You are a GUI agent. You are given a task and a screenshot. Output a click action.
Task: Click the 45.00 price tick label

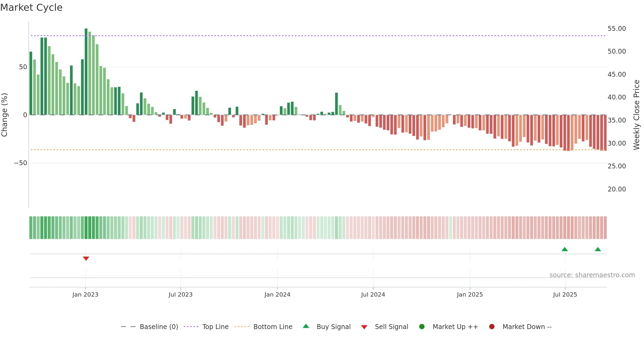pyautogui.click(x=617, y=75)
